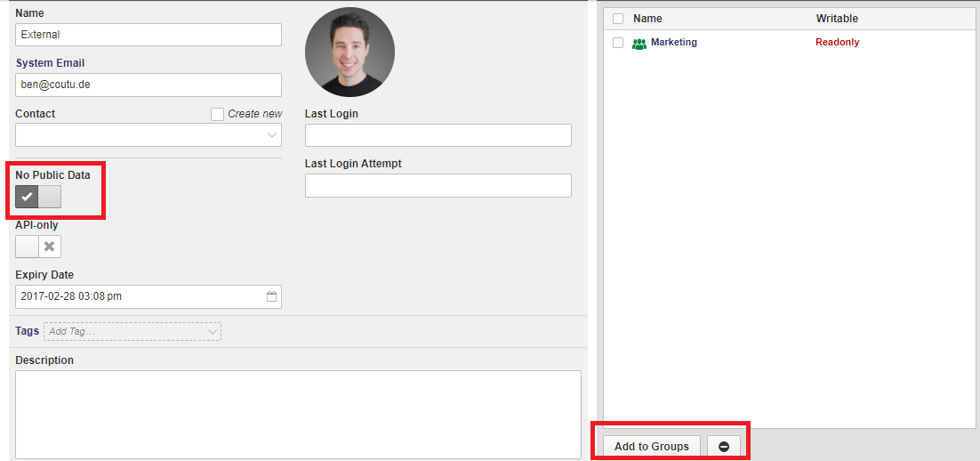Open the Expiry Date calendar picker icon

(x=272, y=296)
